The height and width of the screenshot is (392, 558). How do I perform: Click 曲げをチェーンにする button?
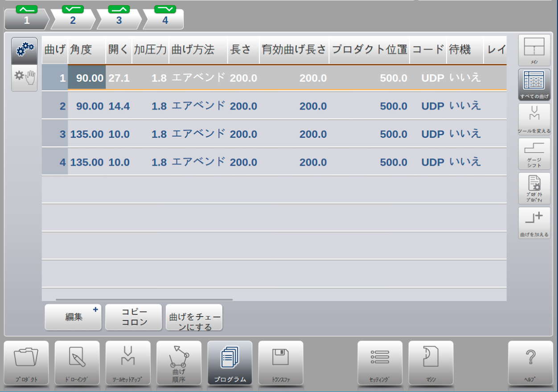tap(194, 317)
